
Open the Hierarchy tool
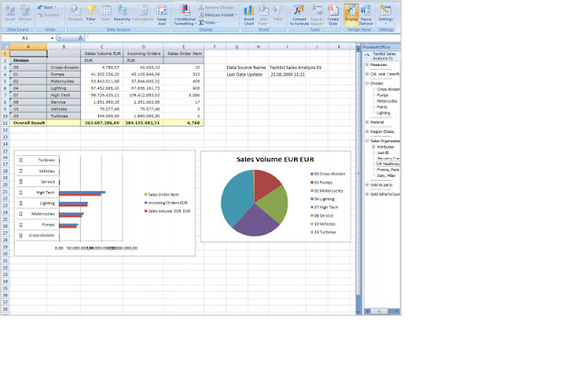pos(122,13)
